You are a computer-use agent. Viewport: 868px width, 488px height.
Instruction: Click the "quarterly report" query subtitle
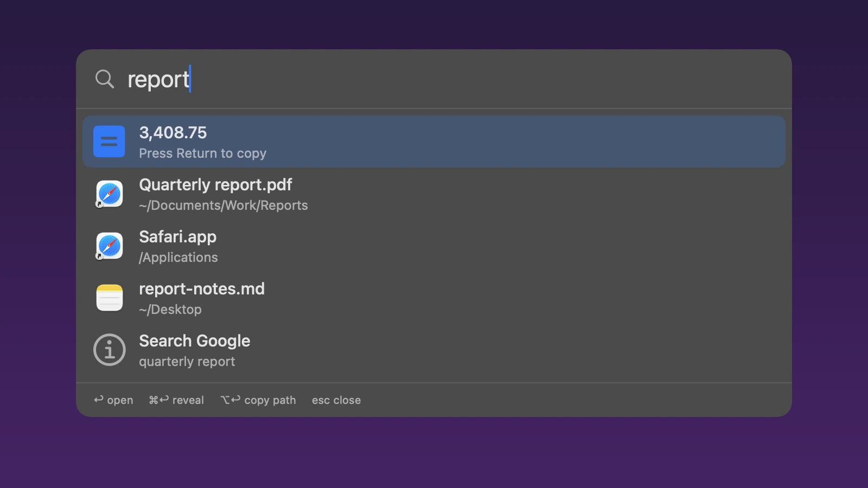point(187,362)
